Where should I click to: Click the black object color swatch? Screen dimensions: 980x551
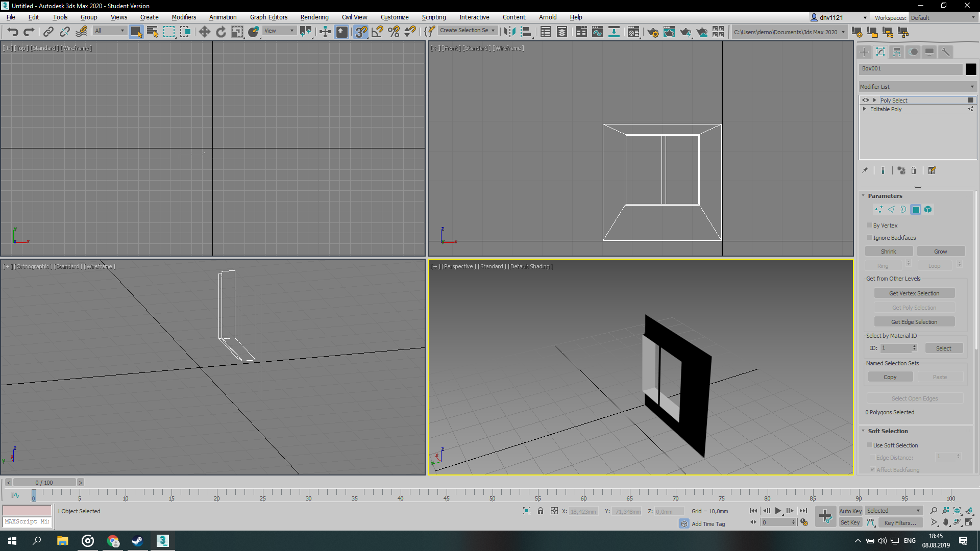coord(971,69)
